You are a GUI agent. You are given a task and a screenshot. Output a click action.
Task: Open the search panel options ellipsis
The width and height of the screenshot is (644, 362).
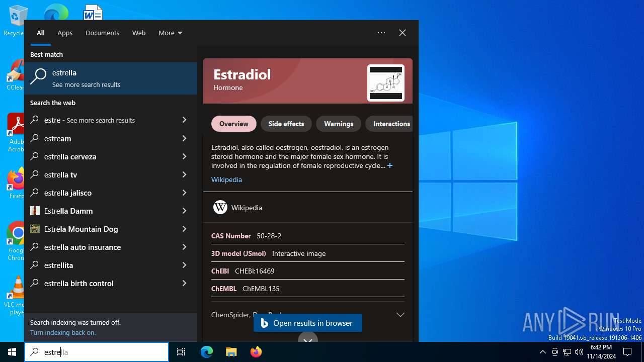tap(381, 33)
